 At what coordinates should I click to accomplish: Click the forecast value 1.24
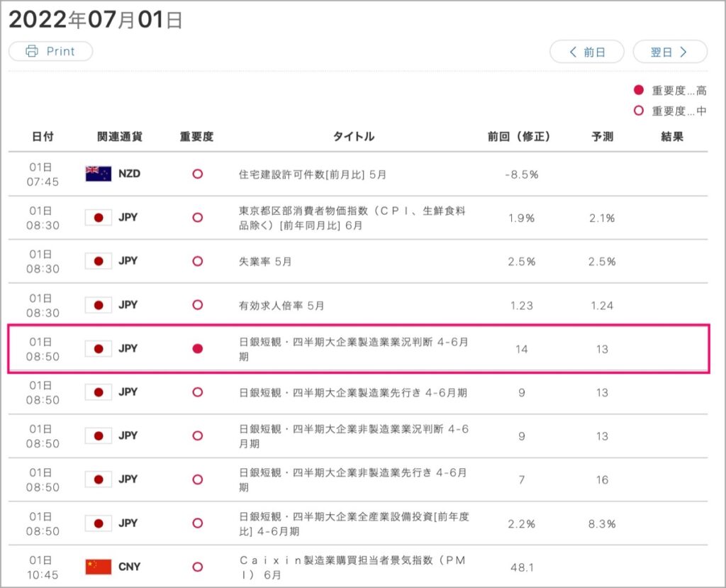602,306
